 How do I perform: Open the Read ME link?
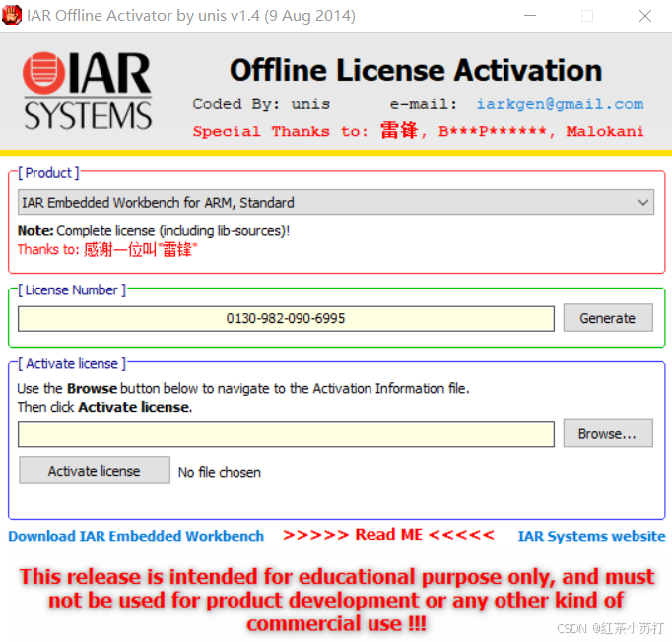pos(388,535)
